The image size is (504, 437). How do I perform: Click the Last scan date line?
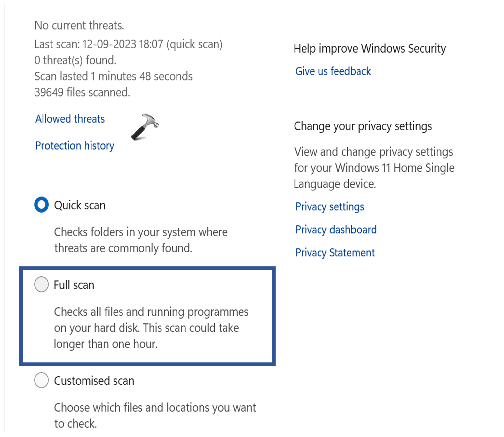[128, 44]
